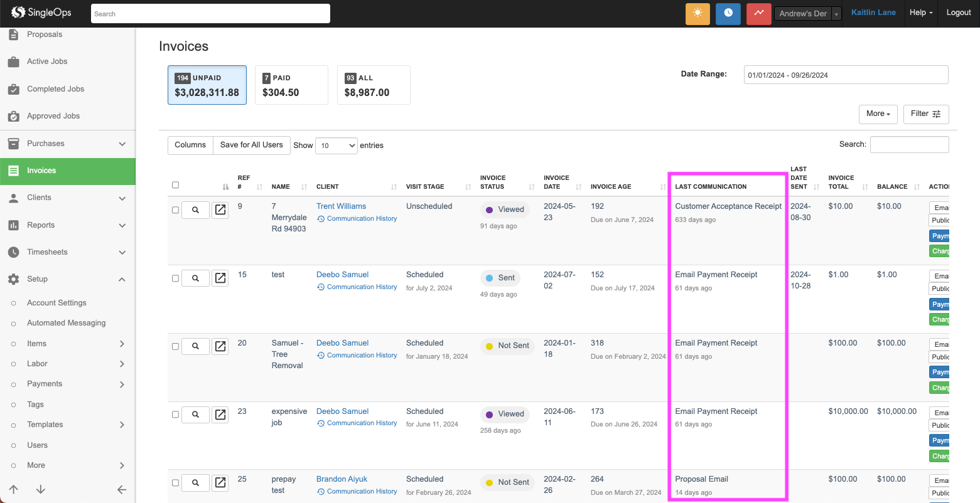Click the Columns button

point(190,145)
